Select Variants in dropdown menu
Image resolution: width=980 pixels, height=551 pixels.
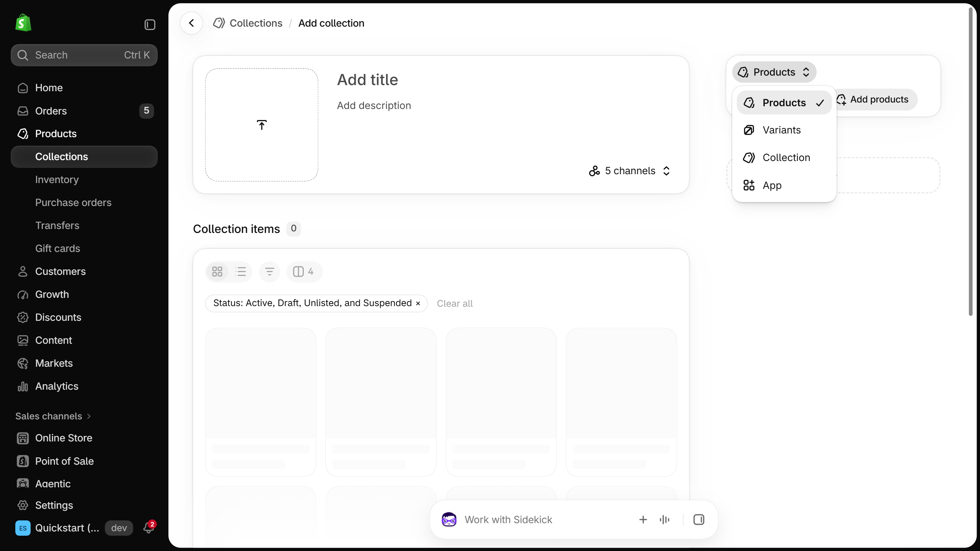point(784,130)
